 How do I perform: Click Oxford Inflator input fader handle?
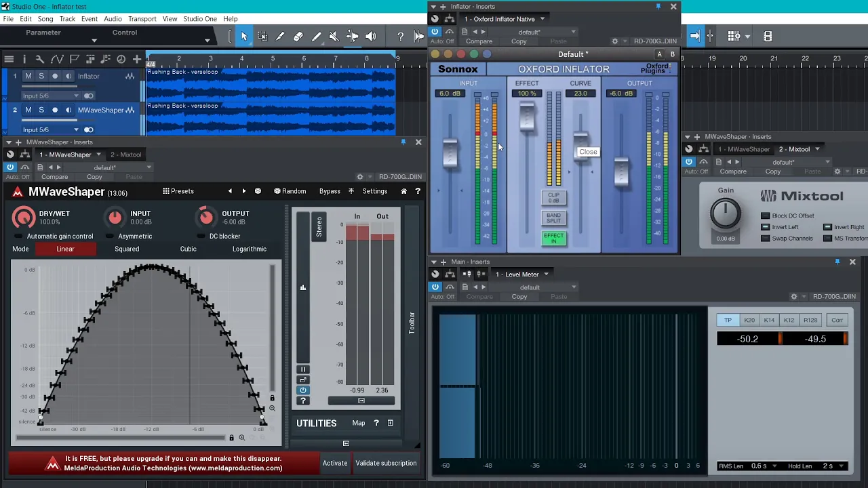[x=450, y=152]
